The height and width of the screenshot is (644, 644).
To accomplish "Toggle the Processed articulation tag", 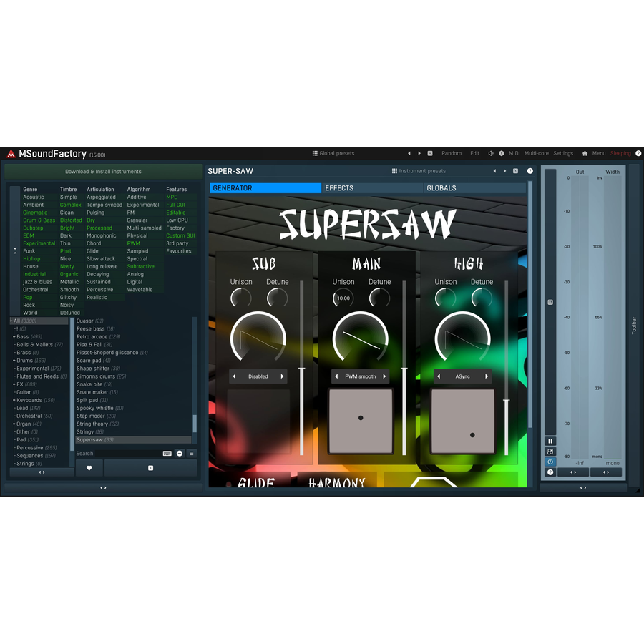I will pos(99,228).
